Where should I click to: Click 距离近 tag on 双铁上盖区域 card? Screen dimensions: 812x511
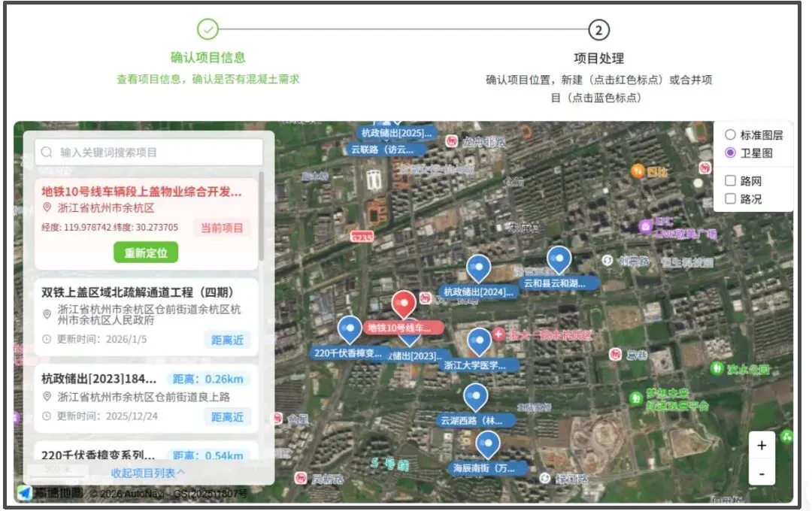pos(227,340)
